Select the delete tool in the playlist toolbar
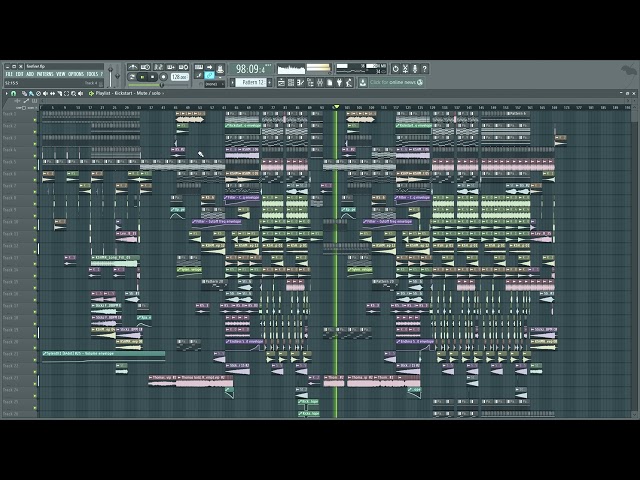The height and width of the screenshot is (480, 640). pyautogui.click(x=38, y=93)
